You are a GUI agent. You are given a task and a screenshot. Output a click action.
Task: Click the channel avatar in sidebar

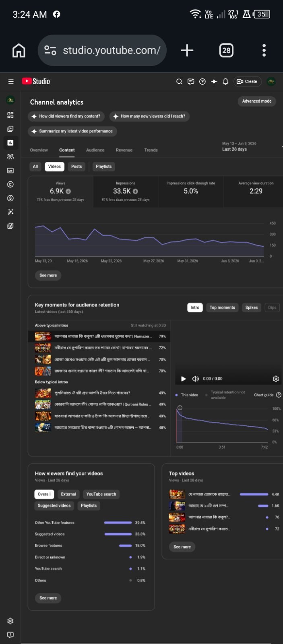coord(10,100)
